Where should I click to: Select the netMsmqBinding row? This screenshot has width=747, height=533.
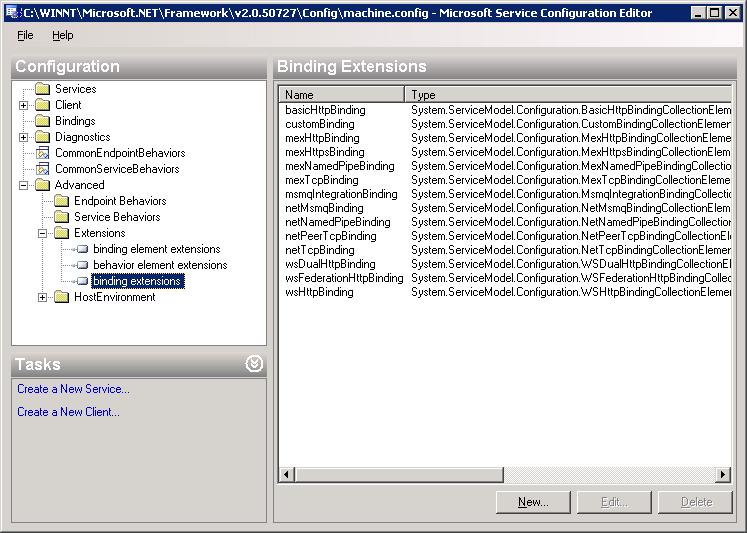[x=505, y=208]
